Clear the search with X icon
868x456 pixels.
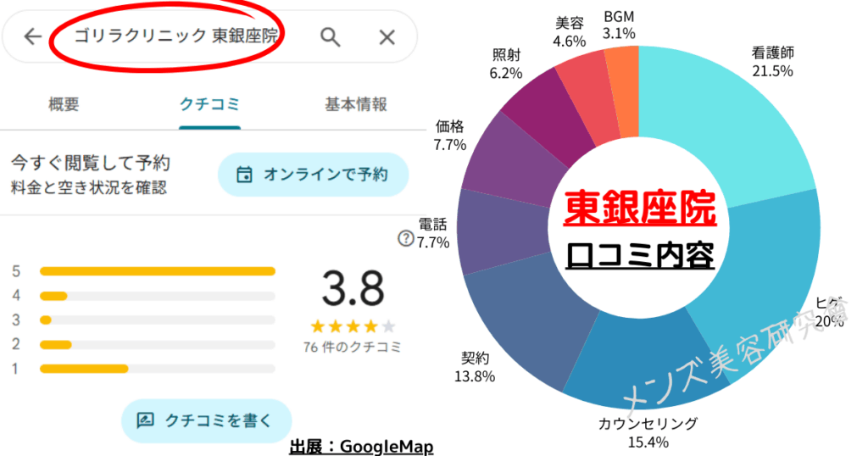point(387,36)
